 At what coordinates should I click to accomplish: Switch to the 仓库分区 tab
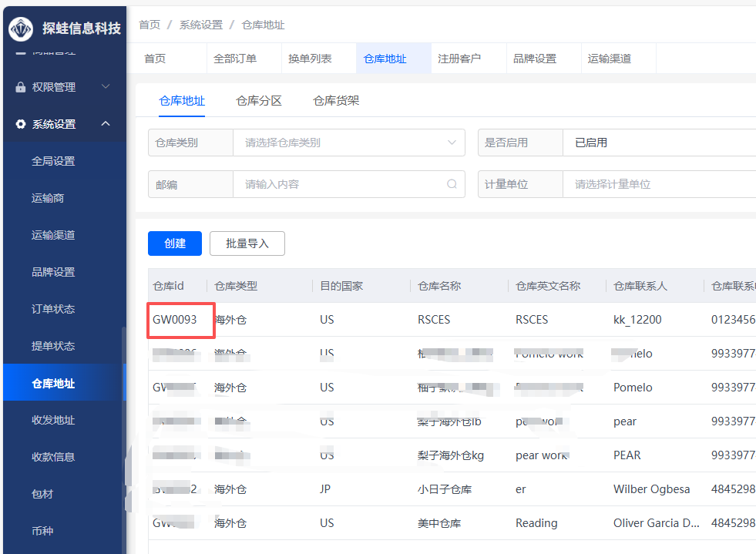click(259, 101)
